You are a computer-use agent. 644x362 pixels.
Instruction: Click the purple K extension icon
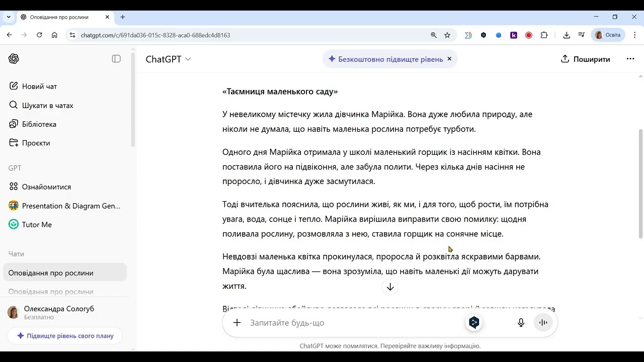(x=514, y=35)
